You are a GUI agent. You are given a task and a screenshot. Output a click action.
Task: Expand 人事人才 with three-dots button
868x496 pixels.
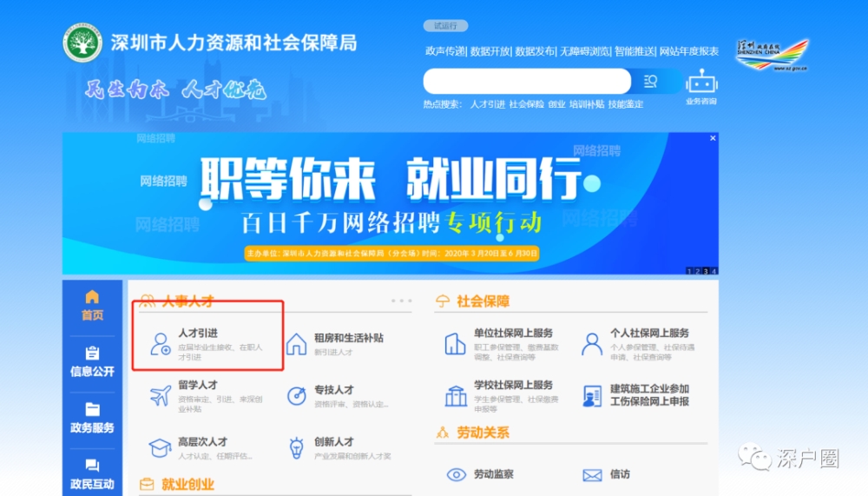(401, 301)
